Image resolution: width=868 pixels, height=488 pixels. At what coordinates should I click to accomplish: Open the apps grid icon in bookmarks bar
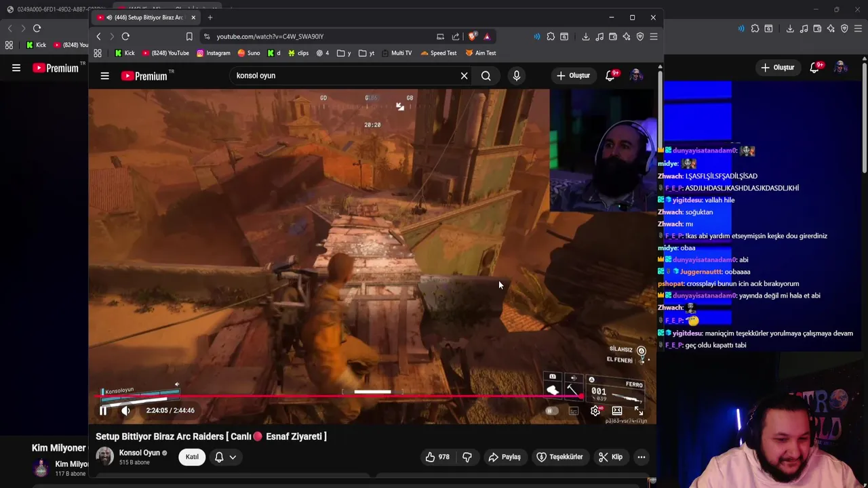pos(98,53)
